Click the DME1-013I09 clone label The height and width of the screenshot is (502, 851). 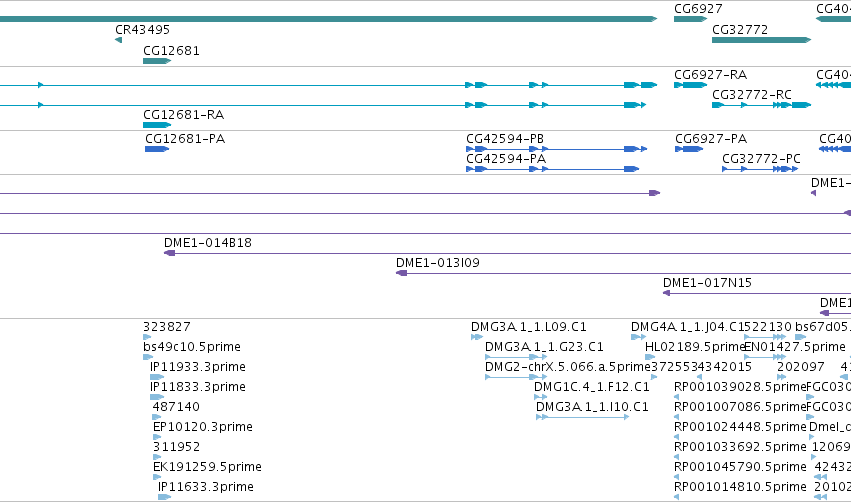[x=437, y=263]
